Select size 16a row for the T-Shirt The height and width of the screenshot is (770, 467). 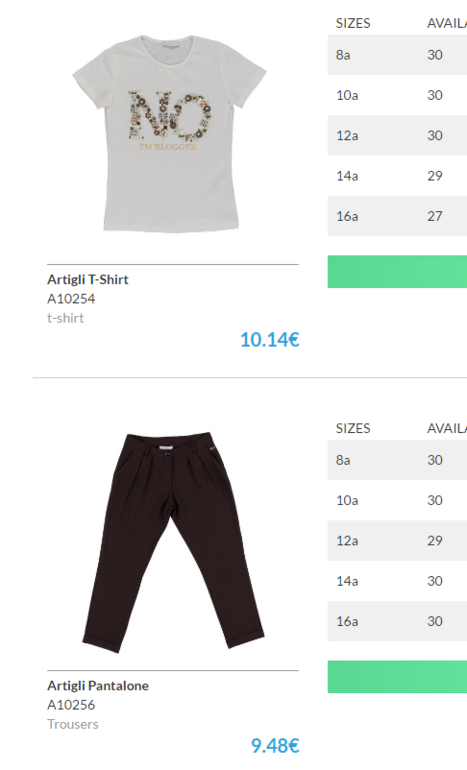tap(397, 216)
